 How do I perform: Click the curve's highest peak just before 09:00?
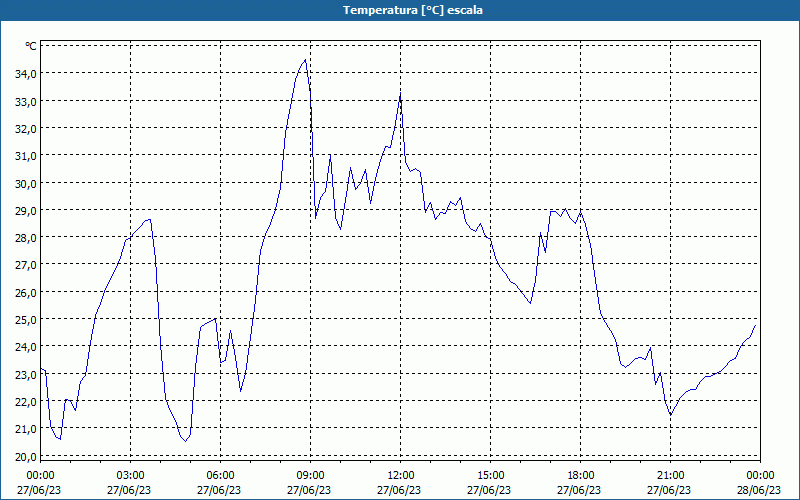click(x=305, y=60)
